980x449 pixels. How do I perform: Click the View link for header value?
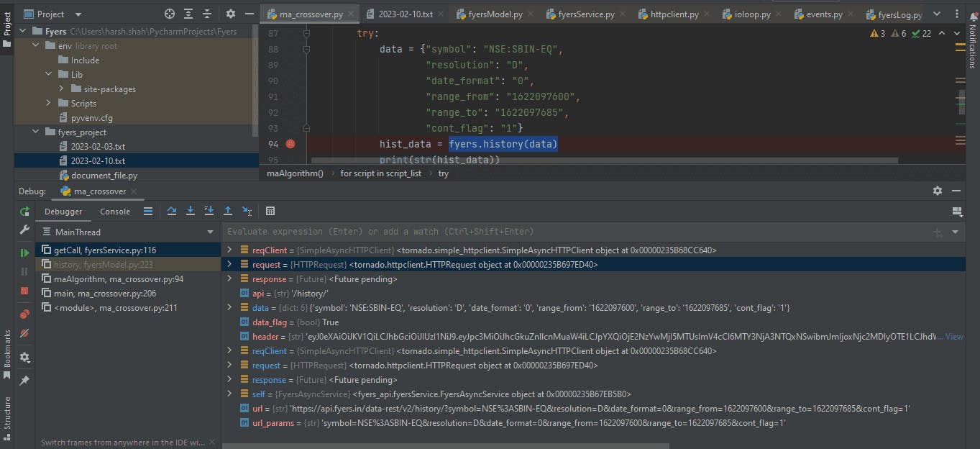click(954, 336)
